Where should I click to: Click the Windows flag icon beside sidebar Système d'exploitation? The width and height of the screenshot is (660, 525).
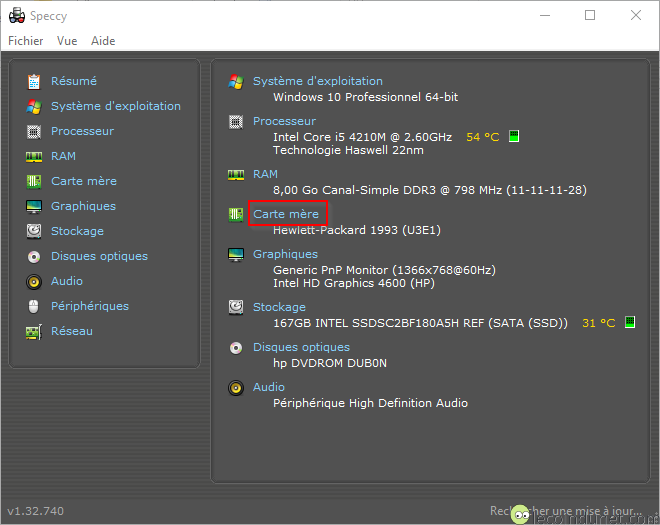click(x=34, y=107)
